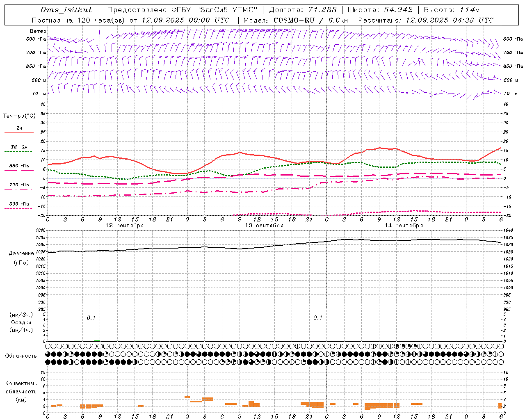Viewport: 525px width, 420px height.
Task: Click the 'Облачность' cloud cover label
Action: coord(21,356)
